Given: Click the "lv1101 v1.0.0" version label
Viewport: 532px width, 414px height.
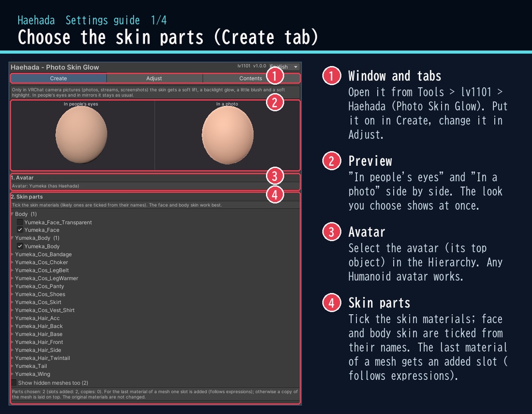Looking at the screenshot, I should [252, 66].
